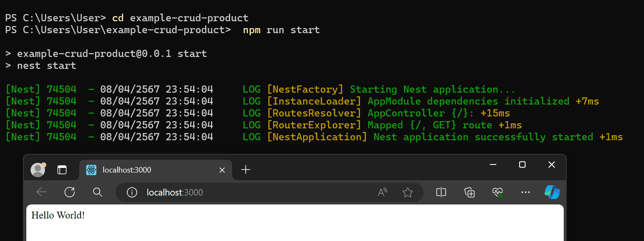Add this page to favorites
Screen dimensions: 644x241
[x=408, y=193]
